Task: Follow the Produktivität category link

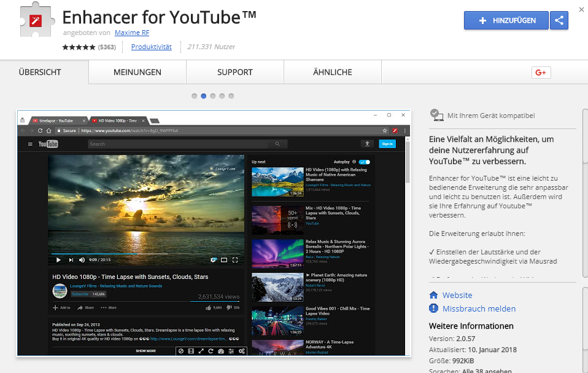Action: 151,47
